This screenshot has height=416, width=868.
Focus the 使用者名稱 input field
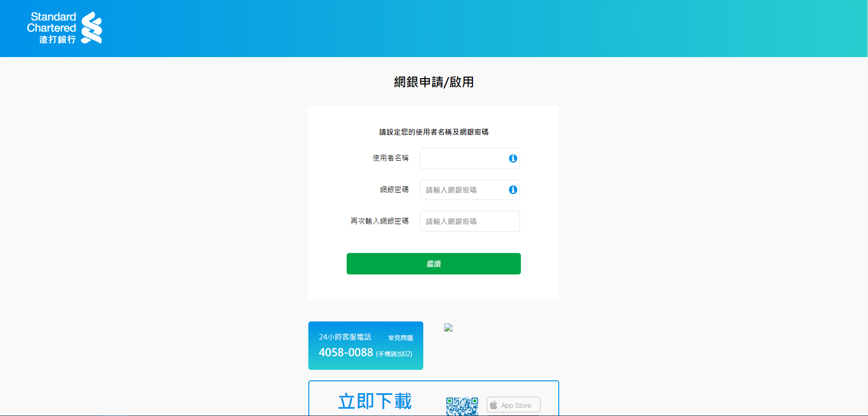tap(470, 158)
